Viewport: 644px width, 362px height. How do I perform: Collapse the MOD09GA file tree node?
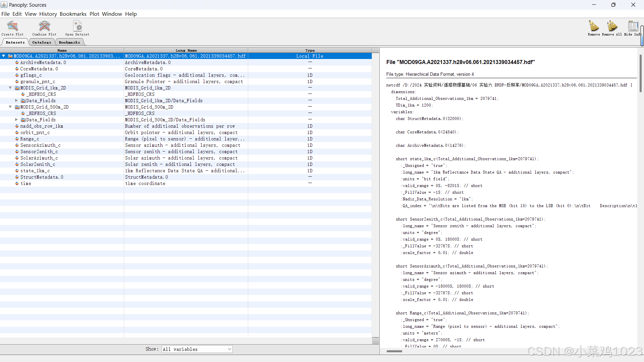coord(4,56)
